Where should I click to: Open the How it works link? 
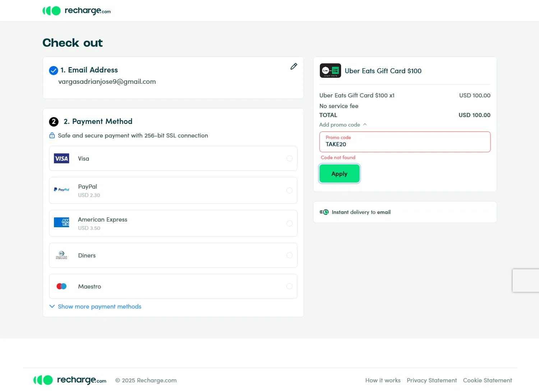click(x=383, y=381)
